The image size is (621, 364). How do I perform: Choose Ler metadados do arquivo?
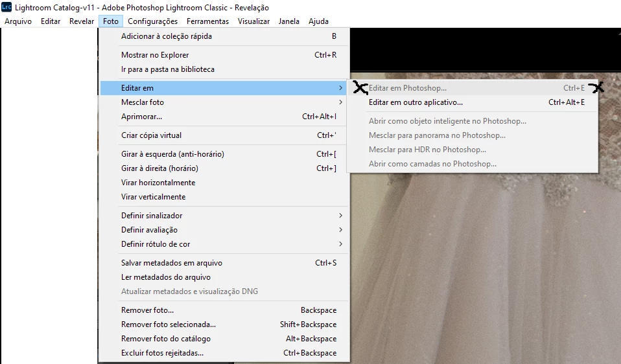click(224, 277)
